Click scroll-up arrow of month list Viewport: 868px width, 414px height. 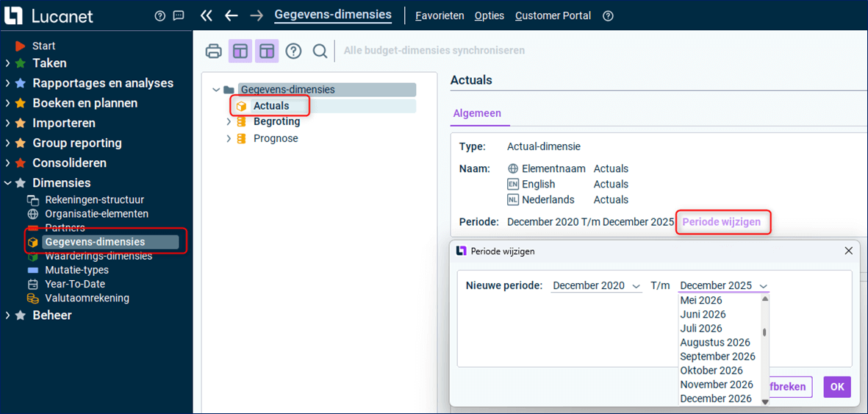(x=765, y=299)
